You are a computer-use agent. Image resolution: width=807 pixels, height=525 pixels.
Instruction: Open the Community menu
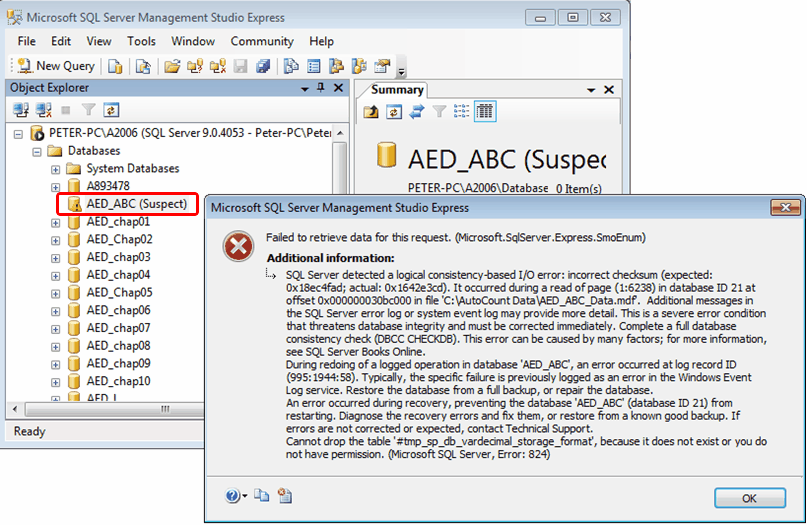point(262,41)
